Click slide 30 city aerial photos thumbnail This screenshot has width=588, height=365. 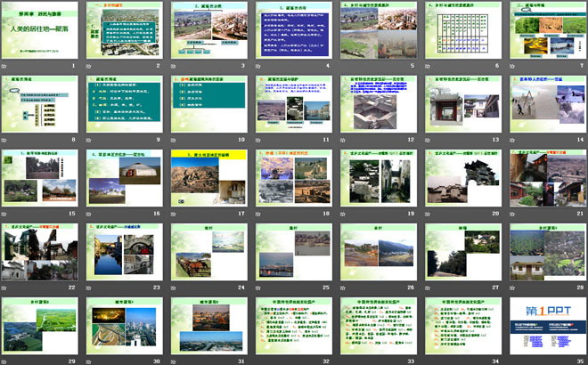click(x=126, y=325)
